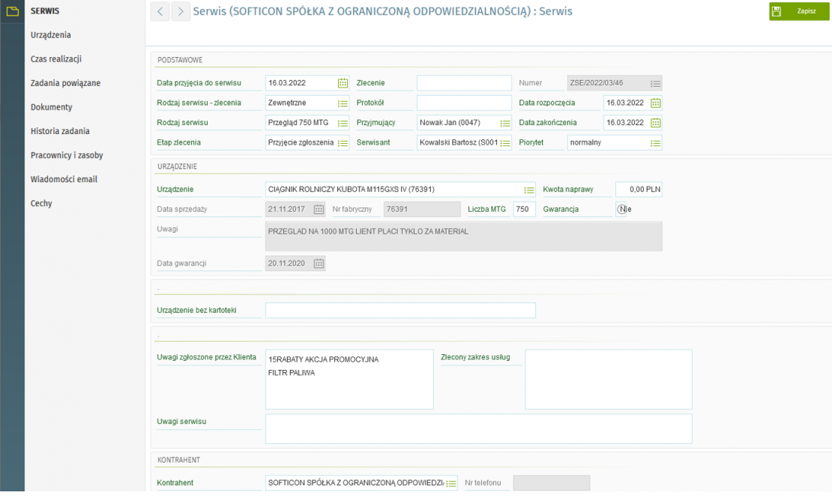Toggle the Gwarancja switch

point(621,209)
